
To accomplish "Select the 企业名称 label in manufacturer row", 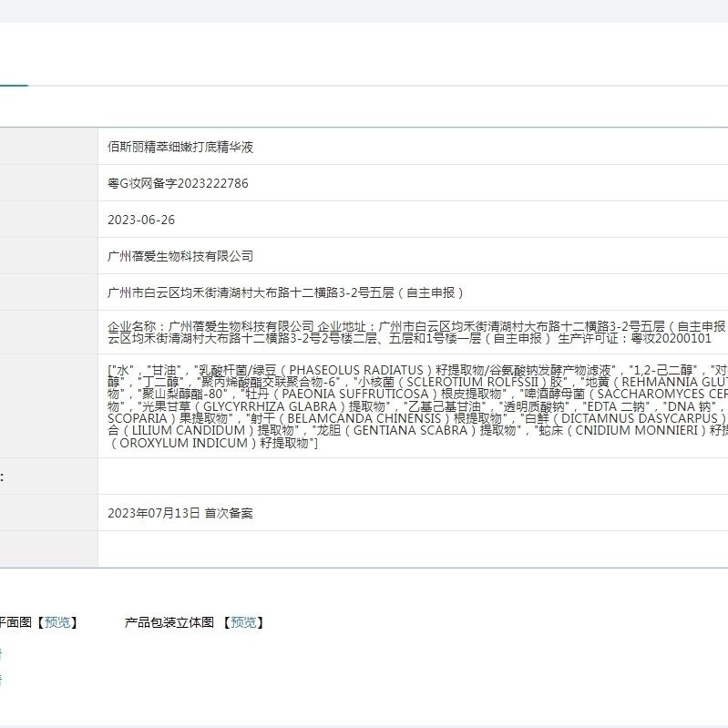I will [x=131, y=326].
